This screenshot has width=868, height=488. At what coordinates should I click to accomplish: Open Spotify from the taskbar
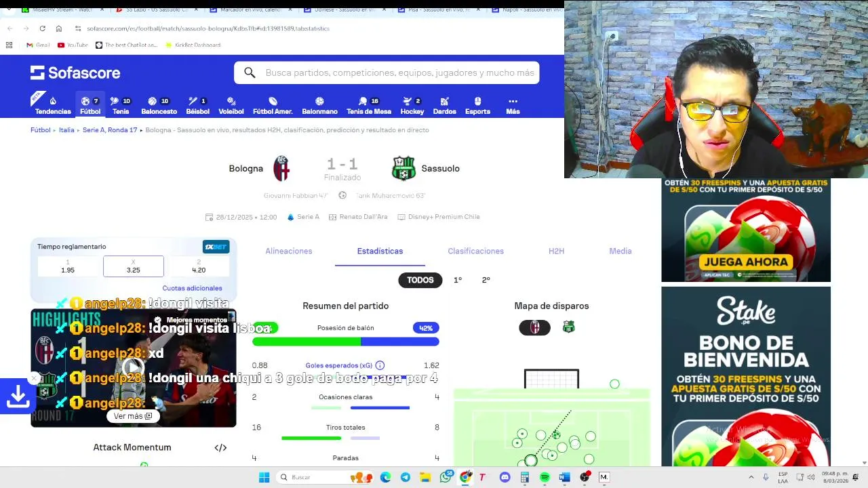[545, 477]
